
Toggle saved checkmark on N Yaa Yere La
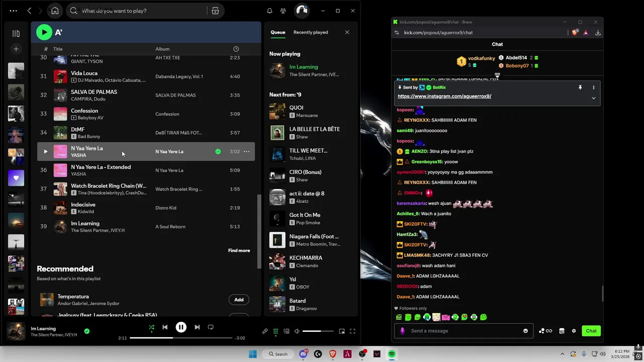[x=218, y=151]
